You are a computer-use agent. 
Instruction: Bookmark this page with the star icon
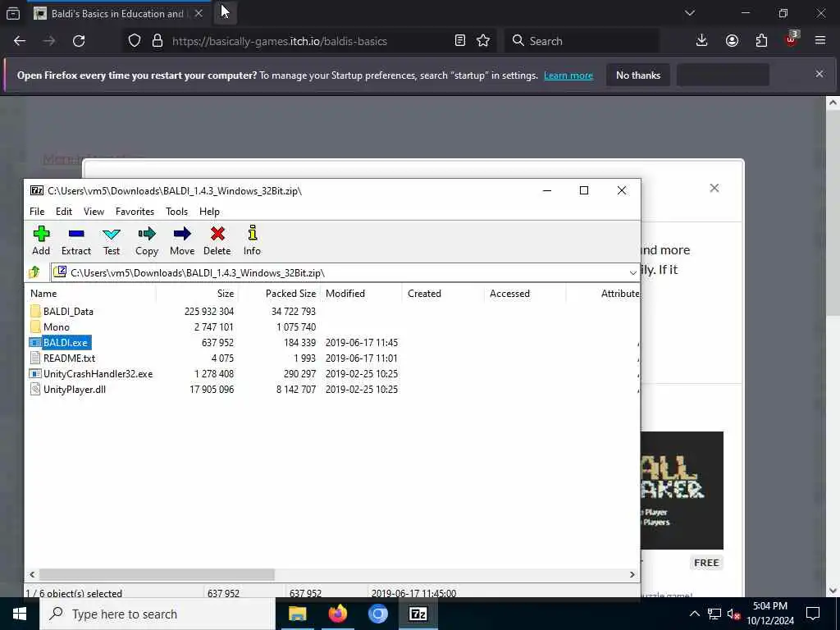click(x=483, y=41)
